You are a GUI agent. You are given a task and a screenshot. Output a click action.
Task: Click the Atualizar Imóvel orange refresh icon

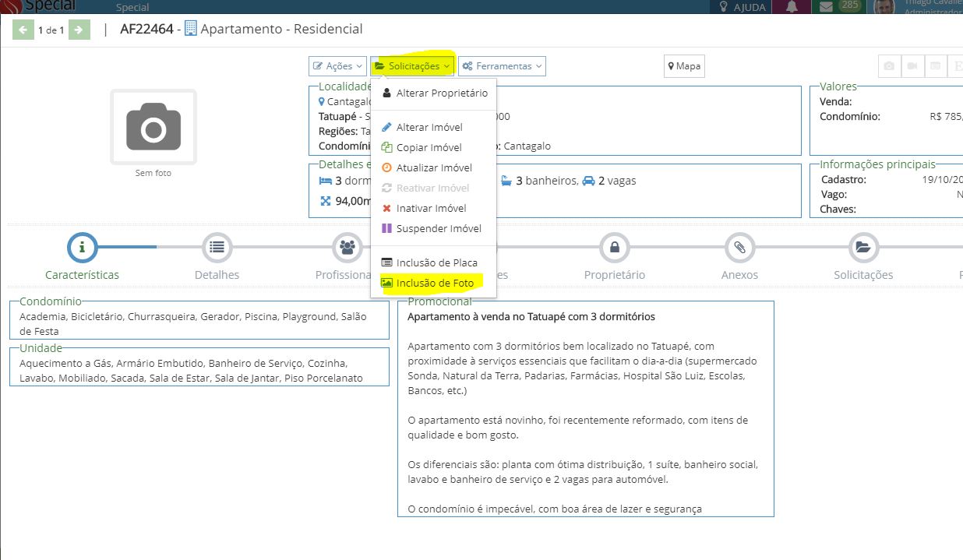click(x=387, y=167)
